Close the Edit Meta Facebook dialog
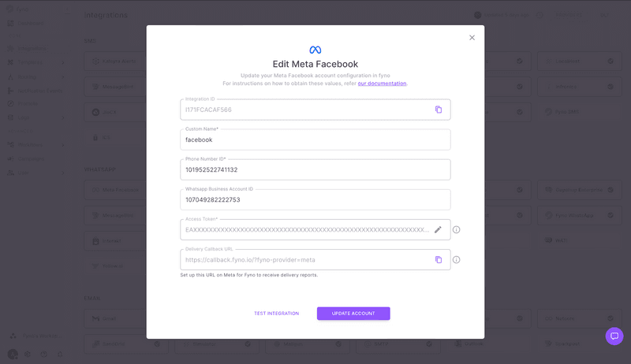 tap(472, 38)
